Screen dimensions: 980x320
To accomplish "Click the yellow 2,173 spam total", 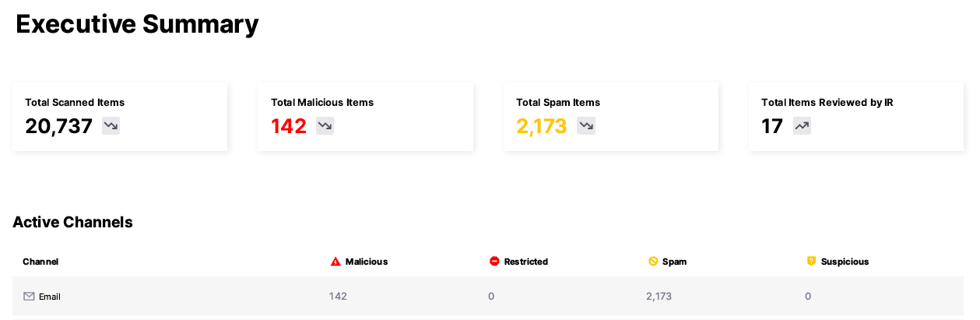I will pos(542,126).
